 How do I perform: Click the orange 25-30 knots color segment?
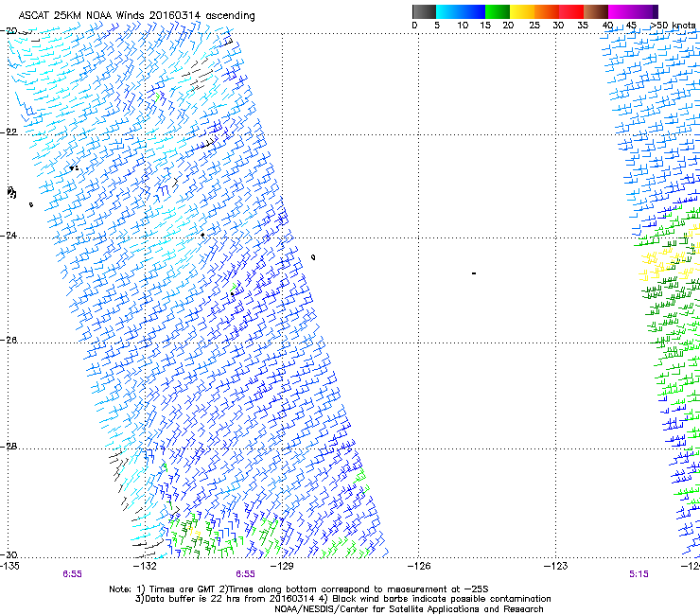point(547,11)
